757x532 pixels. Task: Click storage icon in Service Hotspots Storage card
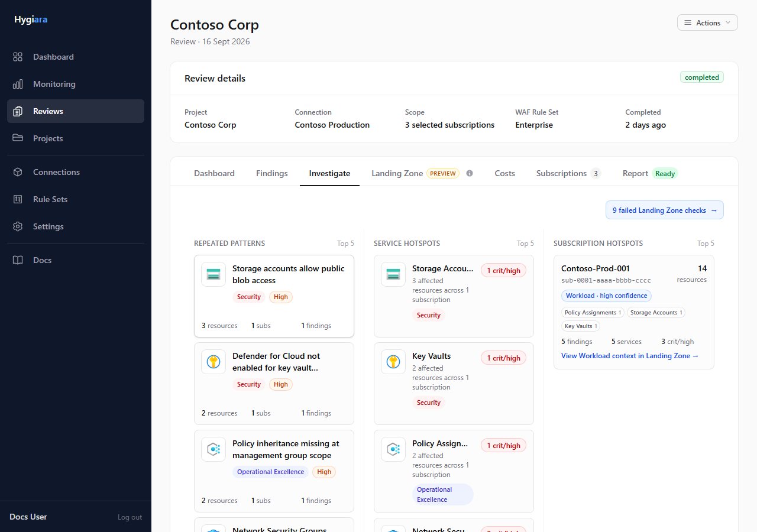(x=393, y=274)
